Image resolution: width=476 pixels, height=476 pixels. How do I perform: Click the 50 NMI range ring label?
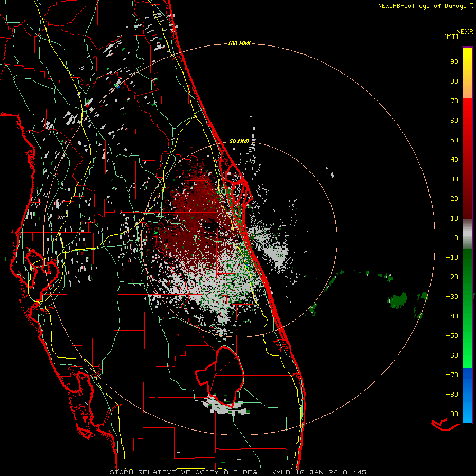pyautogui.click(x=239, y=141)
